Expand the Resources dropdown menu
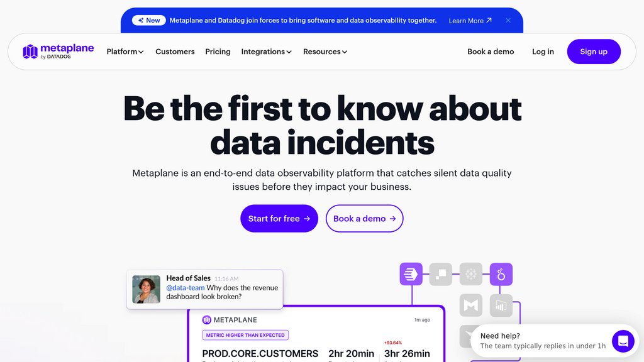 tap(325, 52)
